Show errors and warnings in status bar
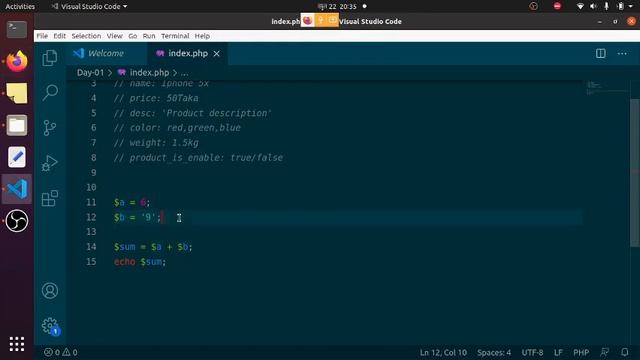The image size is (640, 360). click(60, 352)
